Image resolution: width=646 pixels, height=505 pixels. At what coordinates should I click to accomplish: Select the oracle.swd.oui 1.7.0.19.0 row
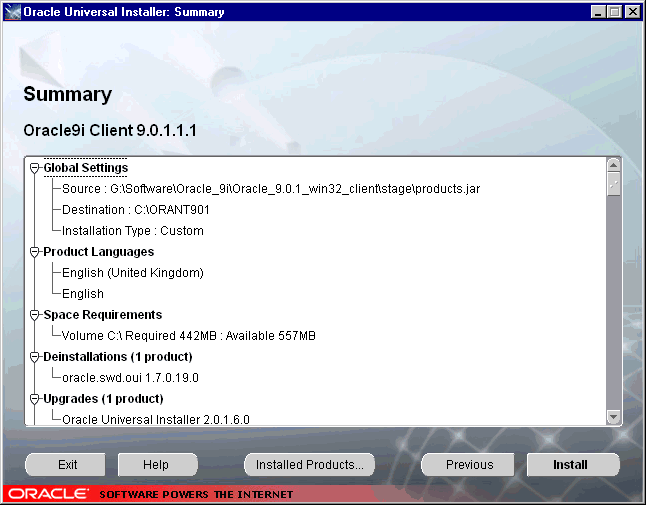click(x=130, y=378)
